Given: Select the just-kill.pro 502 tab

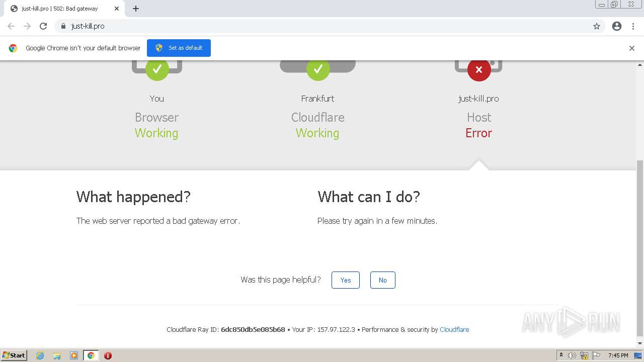Looking at the screenshot, I should point(64,9).
